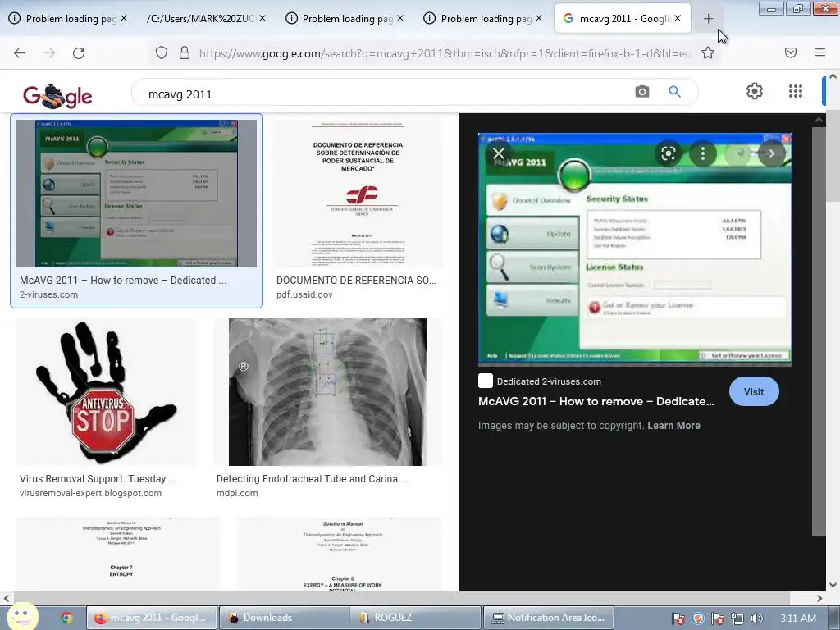The height and width of the screenshot is (630, 840).
Task: Open the tracking protection shield icon
Action: [x=162, y=52]
